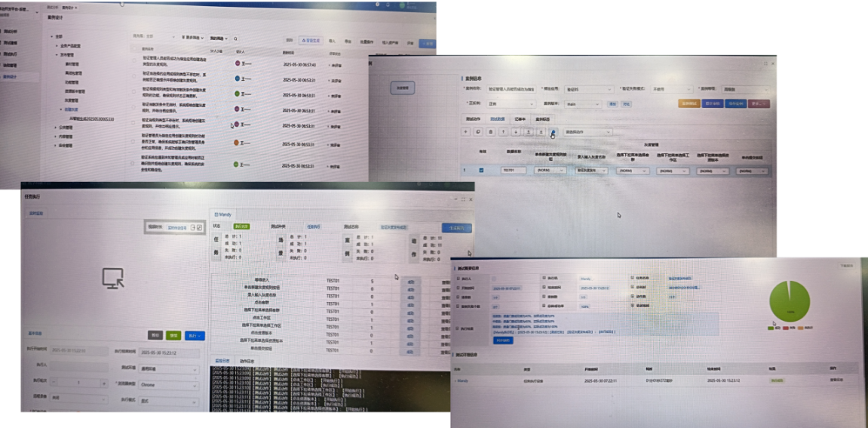
Task: Click the search magnifier icon beside 我的筛选
Action: pos(235,38)
